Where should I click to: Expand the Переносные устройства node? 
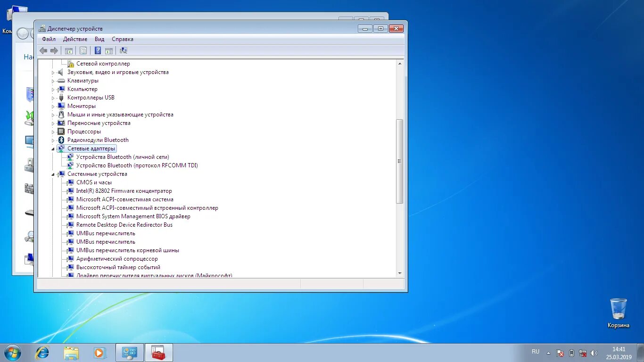click(53, 123)
